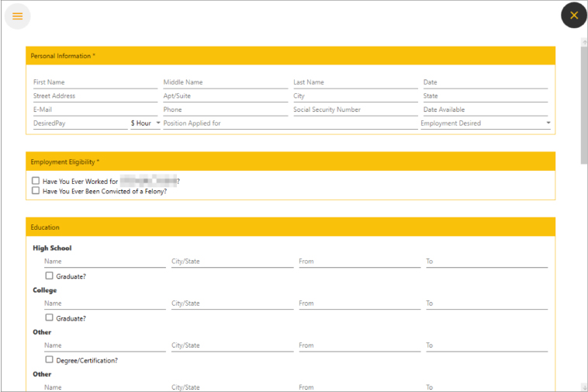Click the Education section header
The image size is (588, 392).
pyautogui.click(x=291, y=227)
